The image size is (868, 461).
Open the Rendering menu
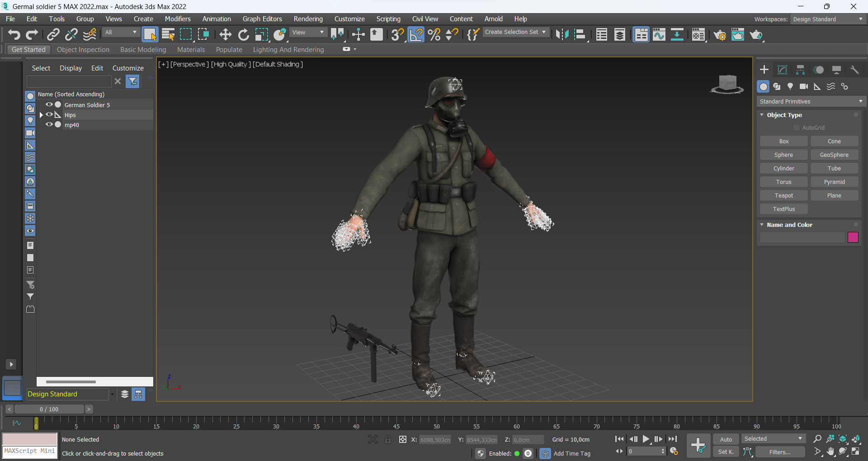pyautogui.click(x=308, y=19)
